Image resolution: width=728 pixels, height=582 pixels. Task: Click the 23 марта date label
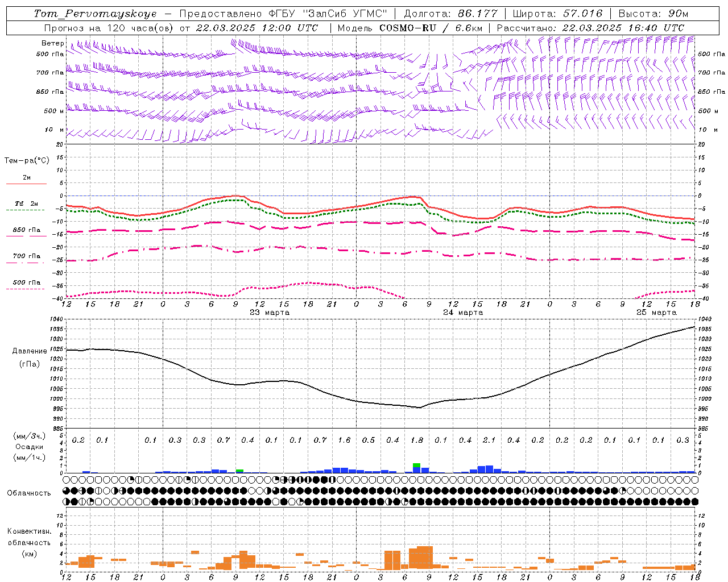click(x=270, y=313)
